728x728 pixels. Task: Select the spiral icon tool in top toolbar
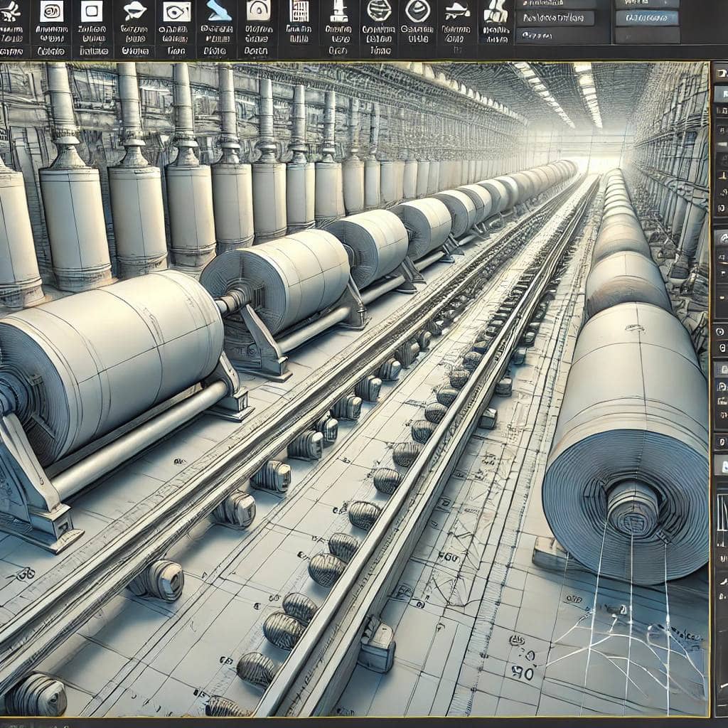coord(51,11)
